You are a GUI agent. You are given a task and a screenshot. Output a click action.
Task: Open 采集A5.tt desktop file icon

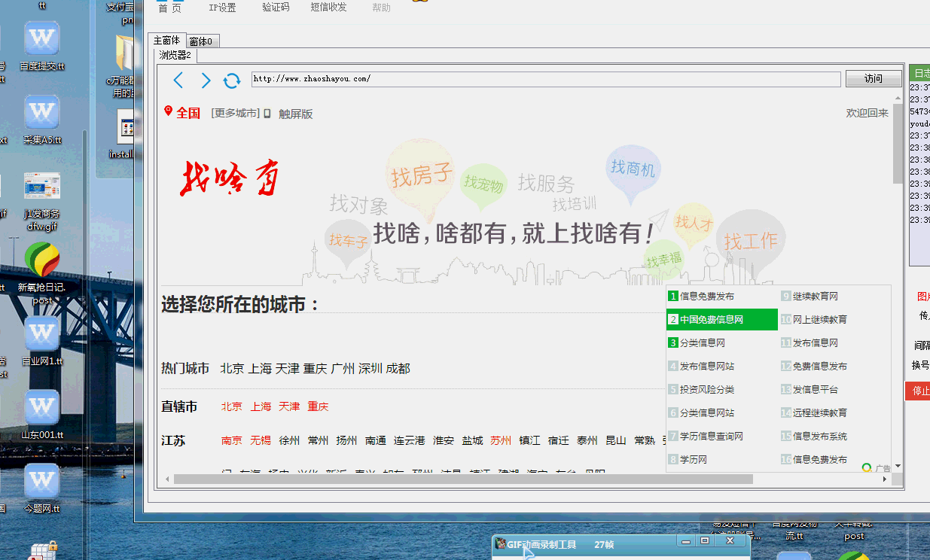pyautogui.click(x=42, y=120)
